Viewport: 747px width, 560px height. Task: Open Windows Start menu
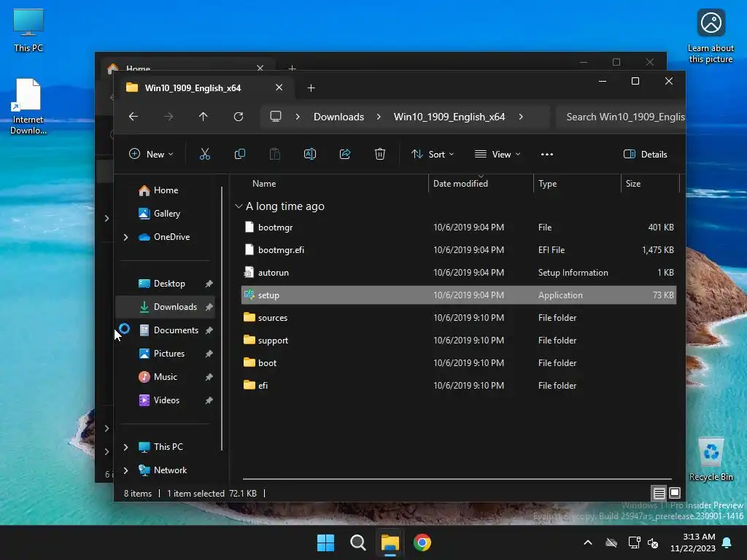click(326, 542)
